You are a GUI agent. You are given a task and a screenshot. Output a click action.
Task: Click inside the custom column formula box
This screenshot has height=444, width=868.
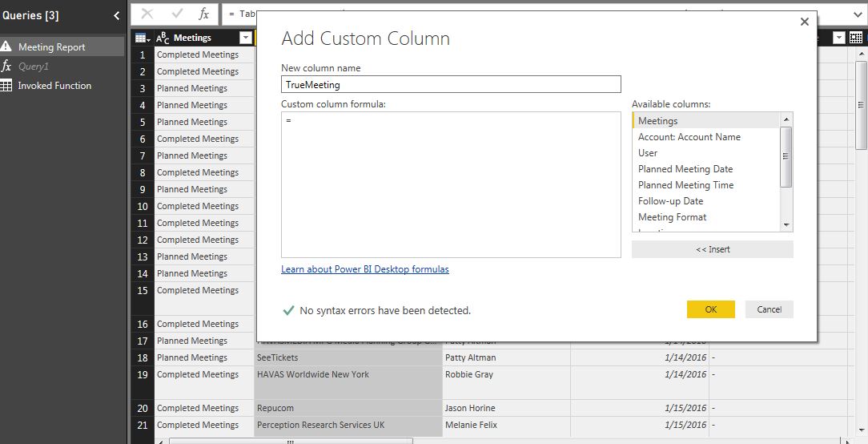click(451, 184)
